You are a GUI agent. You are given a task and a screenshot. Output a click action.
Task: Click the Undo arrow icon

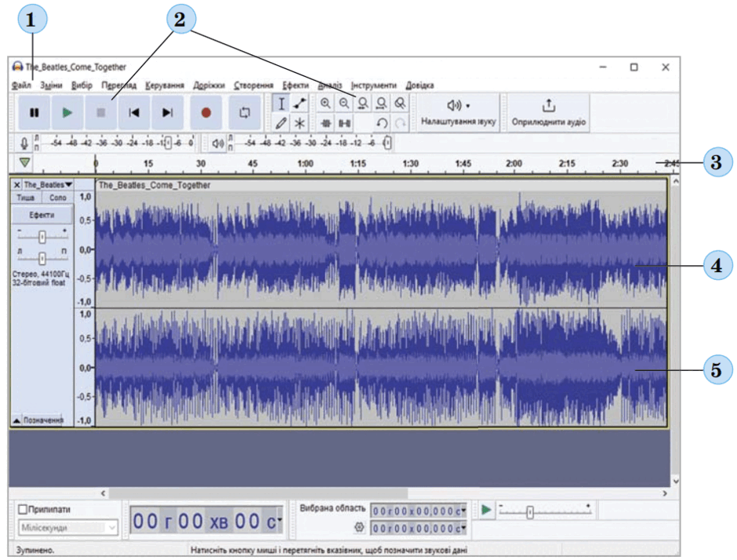coord(382,123)
